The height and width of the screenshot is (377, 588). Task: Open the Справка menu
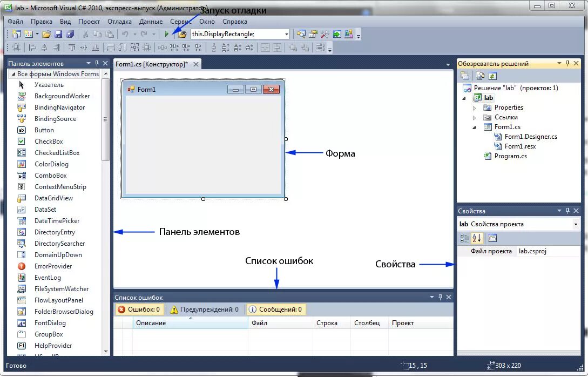(x=235, y=22)
